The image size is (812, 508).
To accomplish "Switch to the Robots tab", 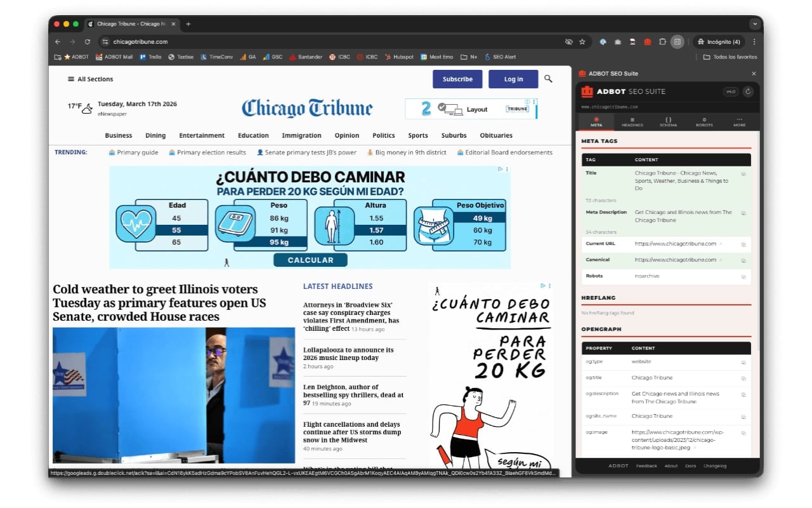I will pos(704,122).
